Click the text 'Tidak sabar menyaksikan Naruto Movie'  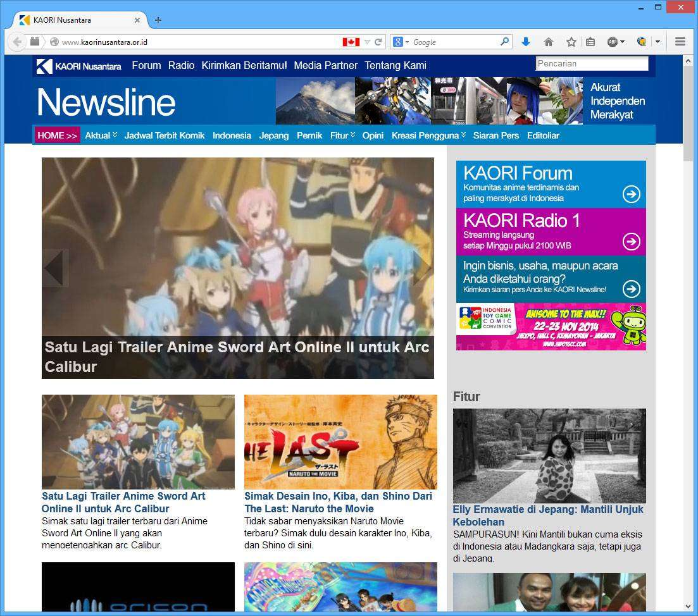pyautogui.click(x=324, y=521)
